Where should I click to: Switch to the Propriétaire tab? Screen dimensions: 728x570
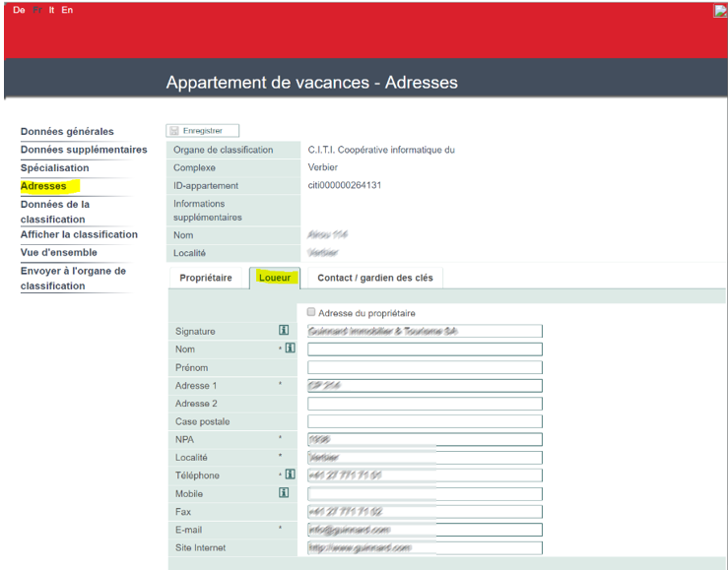[206, 278]
